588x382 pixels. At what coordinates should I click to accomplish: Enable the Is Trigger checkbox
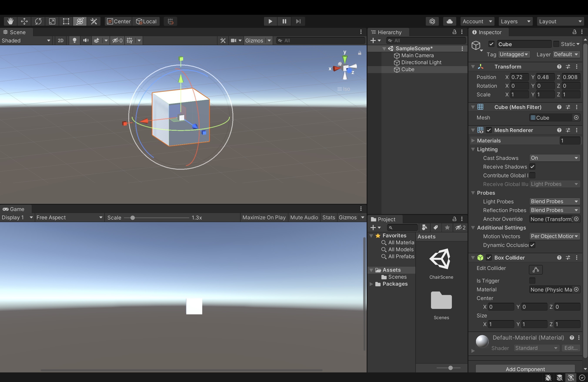tap(532, 281)
